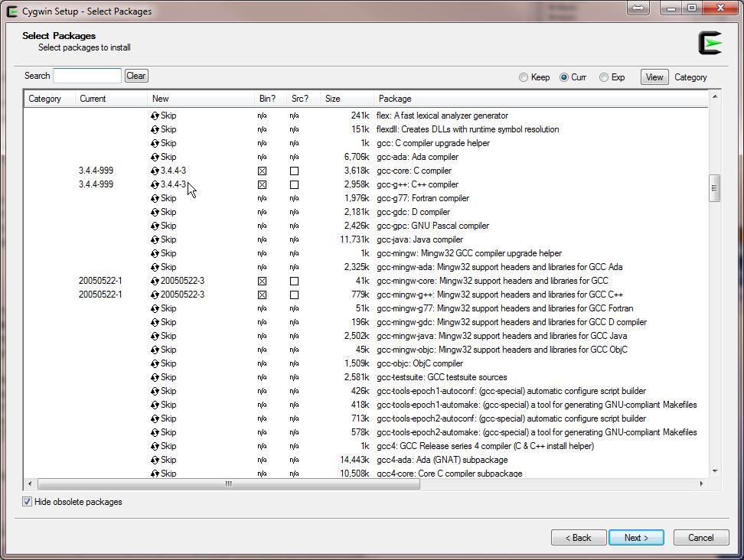Click the cycle icon for gcc-tools-epoch2-automake
Image resolution: width=744 pixels, height=560 pixels.
point(155,432)
